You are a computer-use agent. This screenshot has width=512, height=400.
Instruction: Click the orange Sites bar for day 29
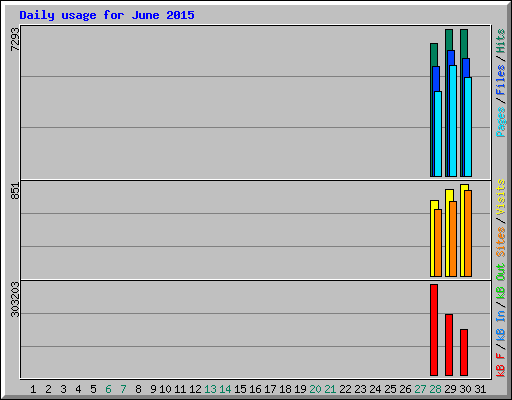tap(453, 239)
